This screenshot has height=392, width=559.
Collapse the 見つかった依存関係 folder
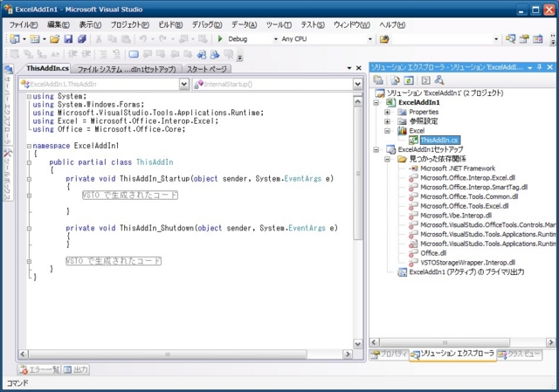click(387, 159)
